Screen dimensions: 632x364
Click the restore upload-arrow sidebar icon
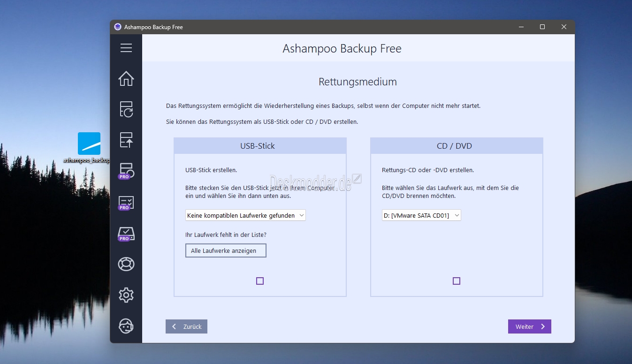[126, 140]
